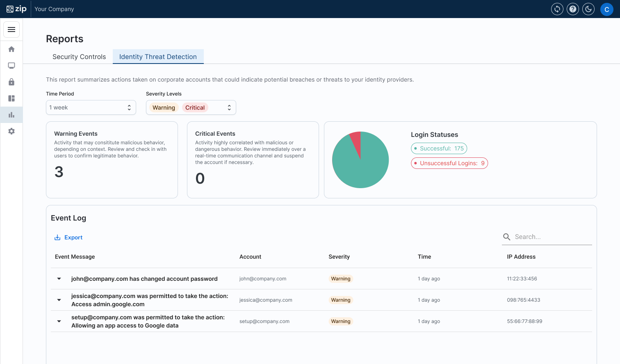Click the lock icon in sidebar
This screenshot has height=364, width=620.
pyautogui.click(x=11, y=82)
